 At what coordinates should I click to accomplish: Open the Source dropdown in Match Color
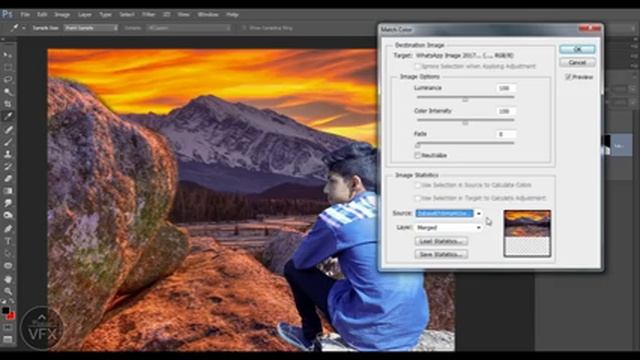pyautogui.click(x=449, y=213)
